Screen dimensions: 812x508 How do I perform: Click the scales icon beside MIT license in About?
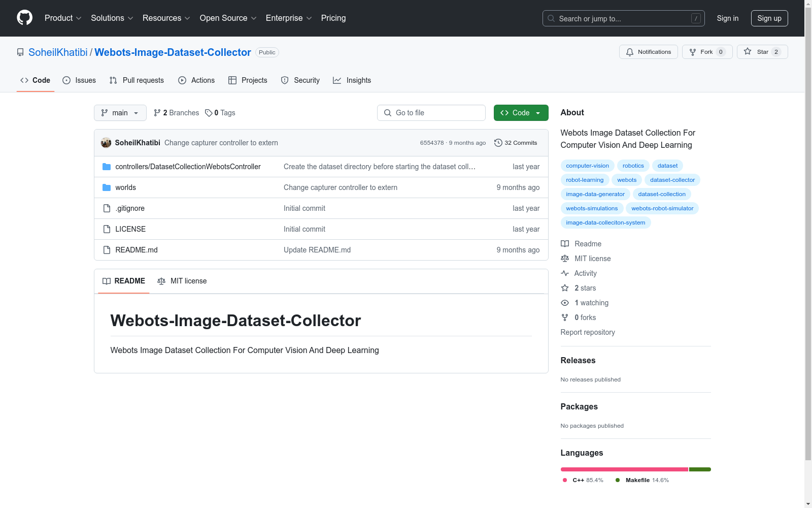(565, 259)
